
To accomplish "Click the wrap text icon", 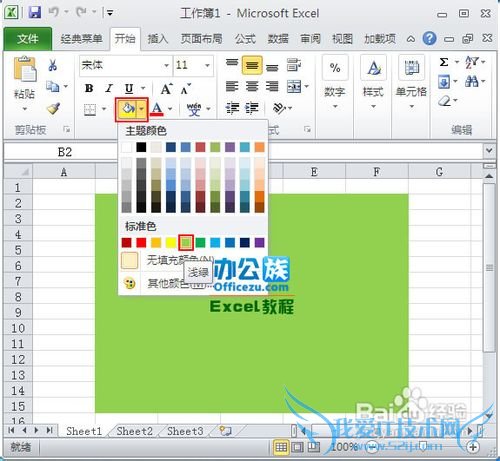I will [x=294, y=65].
